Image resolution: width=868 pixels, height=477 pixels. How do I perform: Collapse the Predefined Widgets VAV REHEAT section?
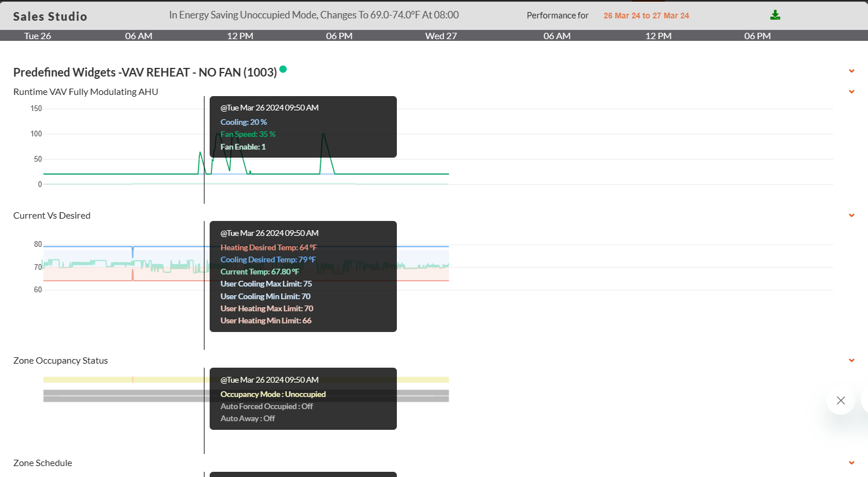[851, 71]
